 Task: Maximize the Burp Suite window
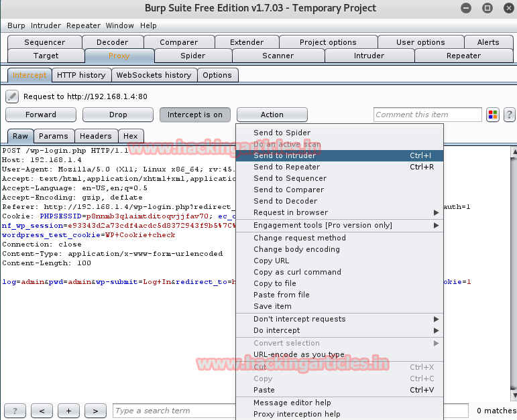(x=487, y=8)
